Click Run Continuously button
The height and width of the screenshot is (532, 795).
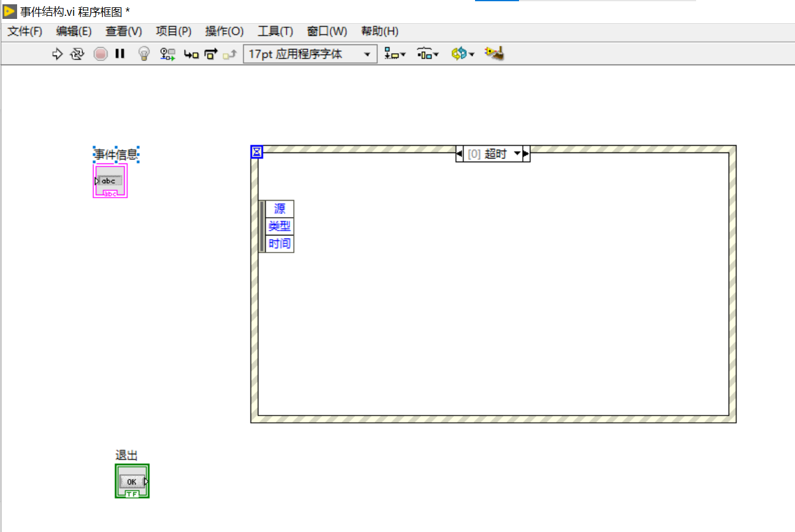(x=76, y=54)
